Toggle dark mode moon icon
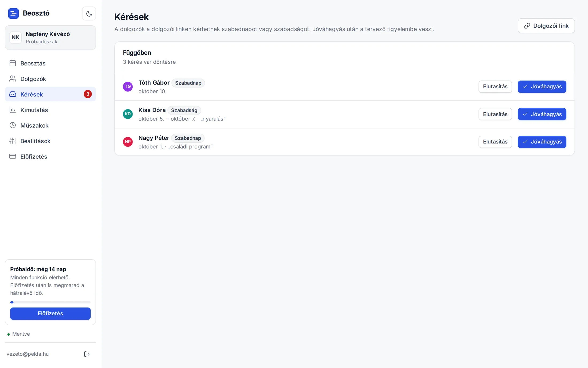Screen dimensions: 588x368 point(89,13)
